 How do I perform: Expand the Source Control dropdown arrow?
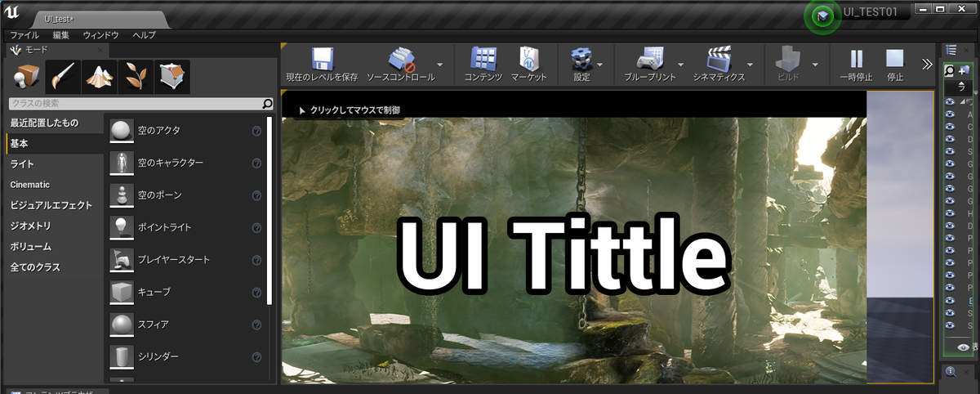[x=440, y=64]
